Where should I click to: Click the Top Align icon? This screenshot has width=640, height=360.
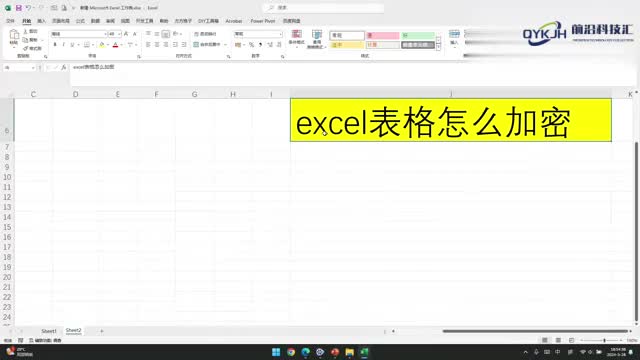tap(148, 34)
